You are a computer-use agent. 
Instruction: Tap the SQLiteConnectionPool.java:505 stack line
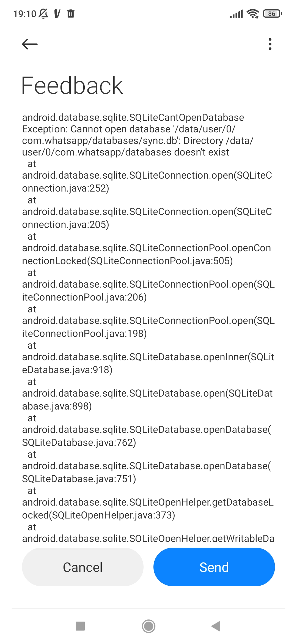pyautogui.click(x=127, y=261)
